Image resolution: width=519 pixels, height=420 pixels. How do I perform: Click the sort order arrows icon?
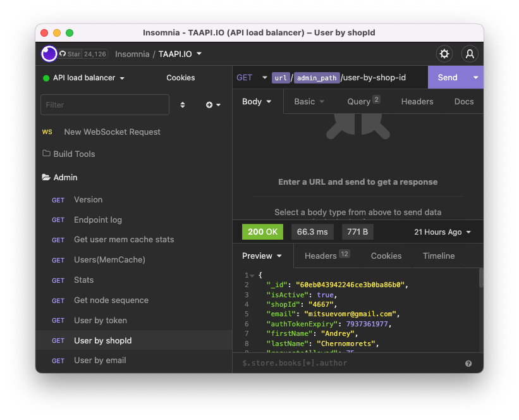[x=183, y=105]
